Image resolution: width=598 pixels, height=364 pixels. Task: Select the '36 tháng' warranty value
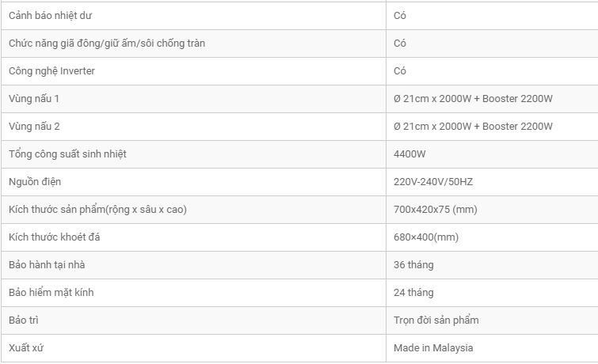413,265
